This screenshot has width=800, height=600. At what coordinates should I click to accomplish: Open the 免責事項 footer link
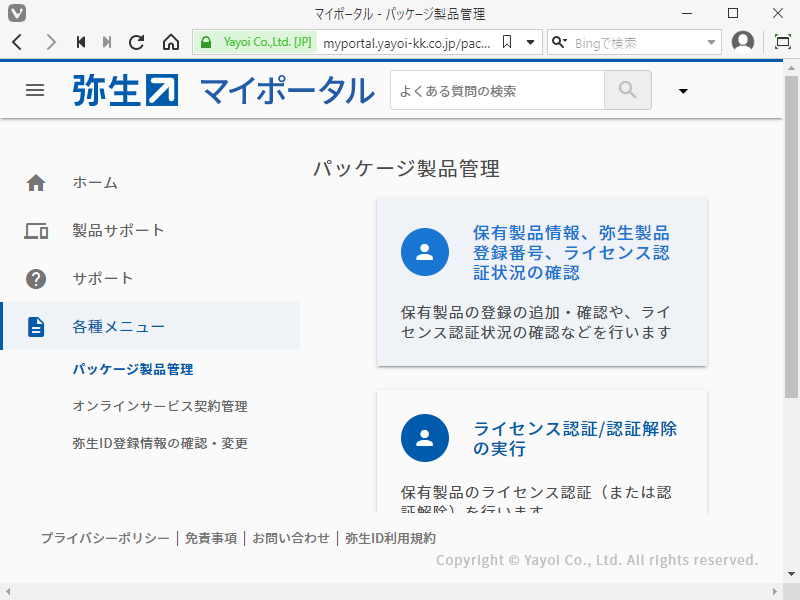211,538
